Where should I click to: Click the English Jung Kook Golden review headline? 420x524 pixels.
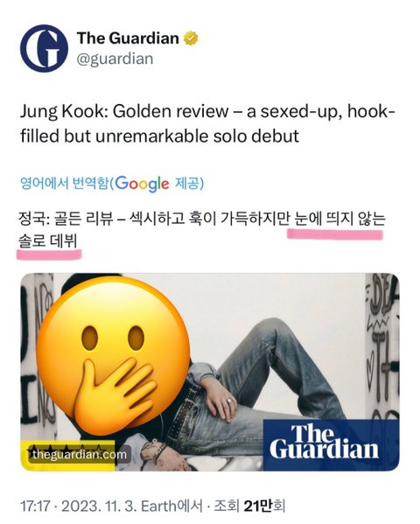point(207,123)
